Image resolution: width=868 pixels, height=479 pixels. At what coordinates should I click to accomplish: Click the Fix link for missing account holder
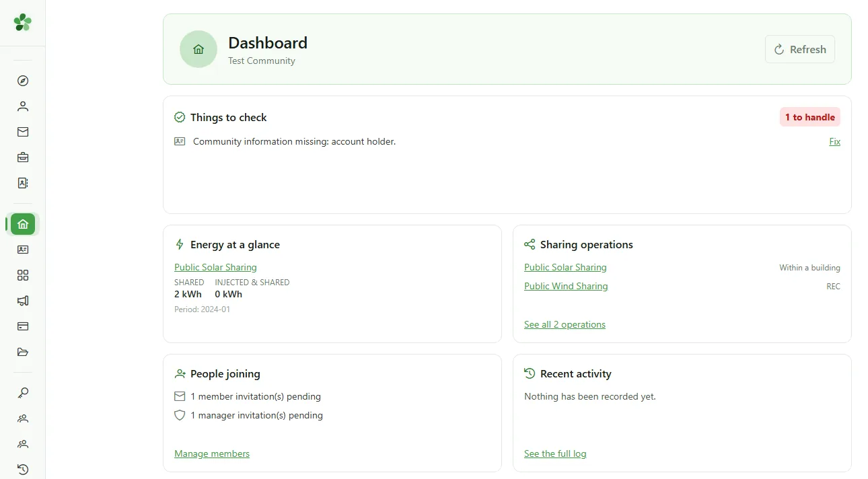834,141
